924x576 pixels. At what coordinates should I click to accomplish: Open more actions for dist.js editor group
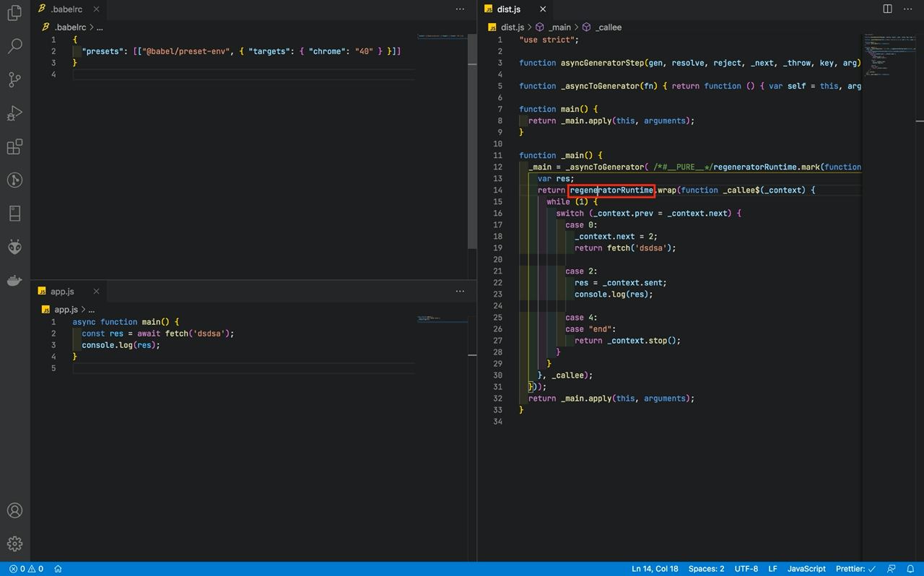click(907, 9)
